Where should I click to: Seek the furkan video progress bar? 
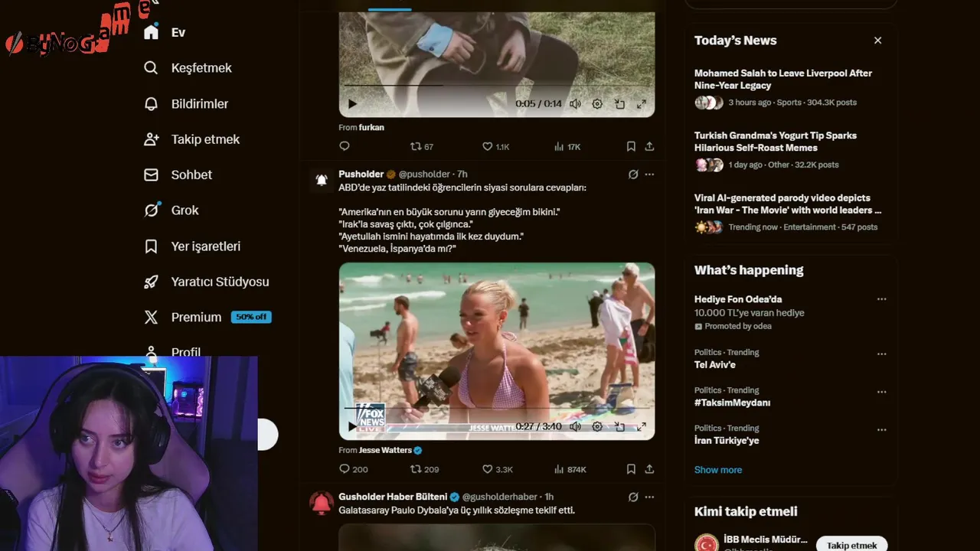coord(497,85)
